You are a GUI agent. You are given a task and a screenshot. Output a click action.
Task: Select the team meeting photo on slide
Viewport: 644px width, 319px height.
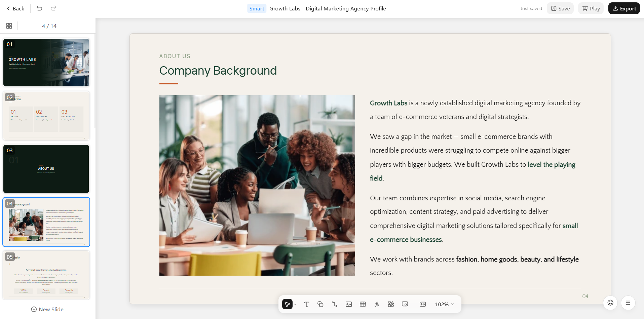pyautogui.click(x=257, y=185)
